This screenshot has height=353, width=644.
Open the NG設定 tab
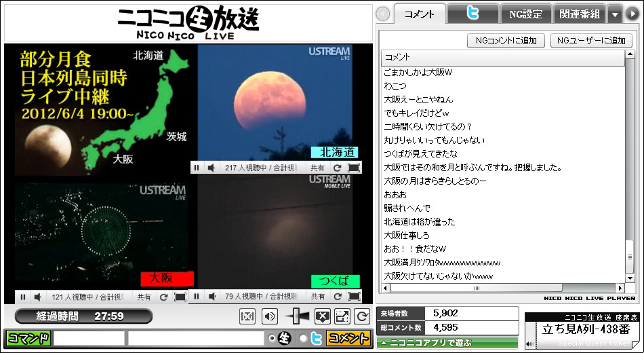(x=526, y=14)
